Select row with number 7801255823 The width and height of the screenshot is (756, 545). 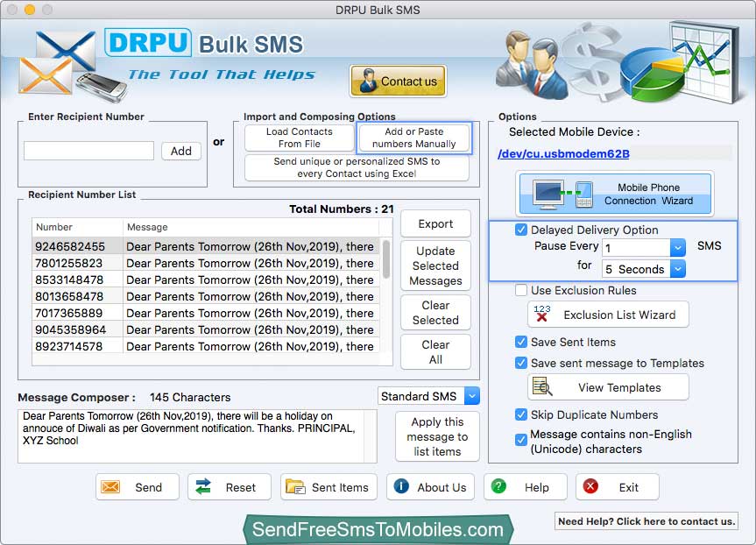click(207, 263)
